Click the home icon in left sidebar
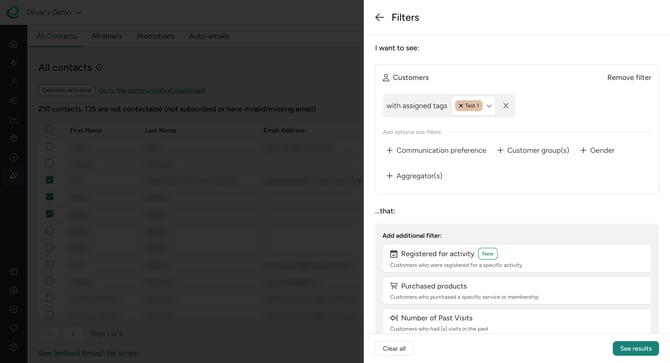The image size is (670, 363). 13,44
